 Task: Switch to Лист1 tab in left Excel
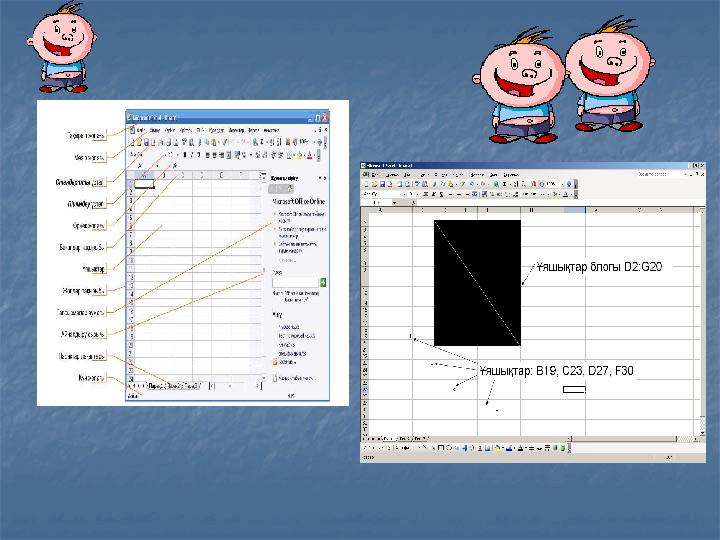[156, 386]
